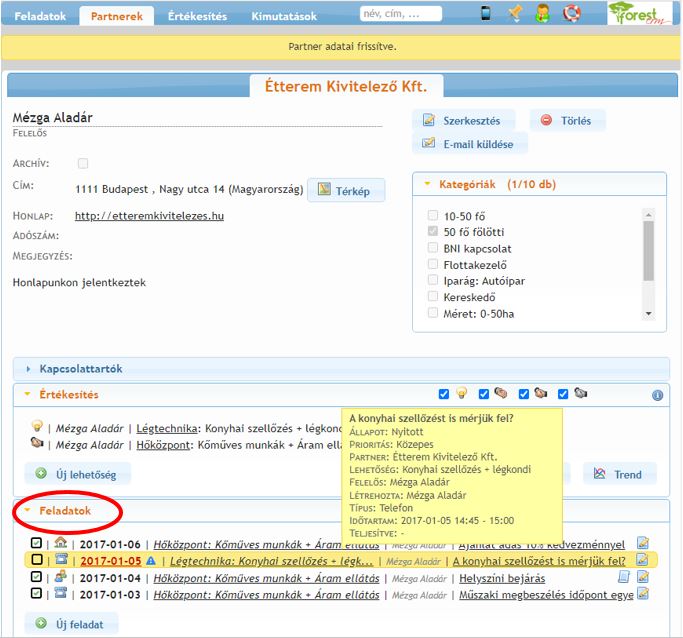Check the BNI kapcsolat category
This screenshot has height=638, width=683.
pyautogui.click(x=432, y=248)
